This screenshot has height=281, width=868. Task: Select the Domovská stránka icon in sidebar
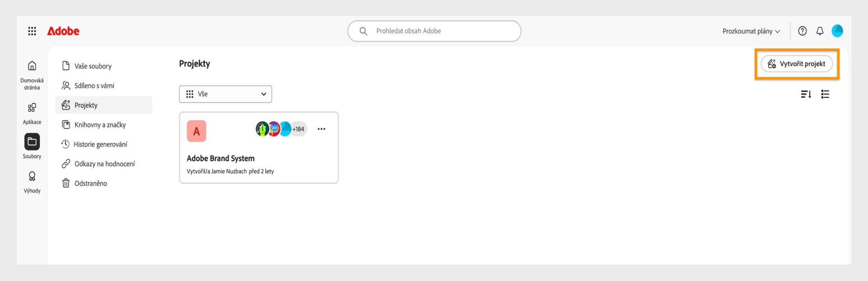32,66
